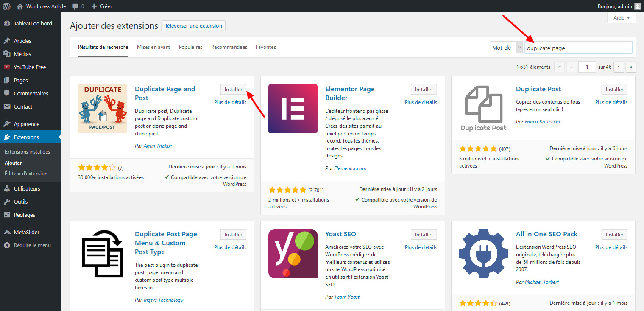Click Duplicate Page and Post thumbnail

pos(103,109)
